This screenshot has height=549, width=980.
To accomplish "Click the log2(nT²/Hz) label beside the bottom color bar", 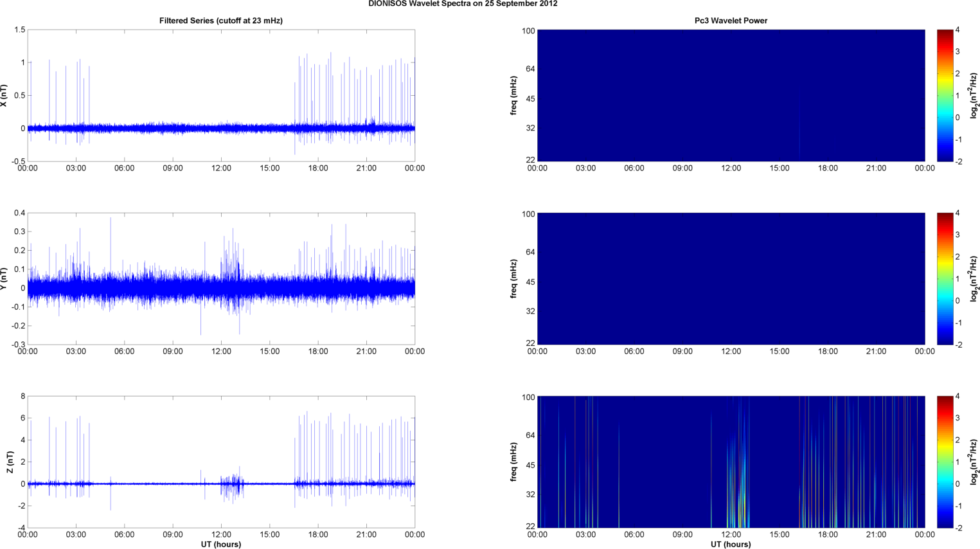I will pos(974,462).
